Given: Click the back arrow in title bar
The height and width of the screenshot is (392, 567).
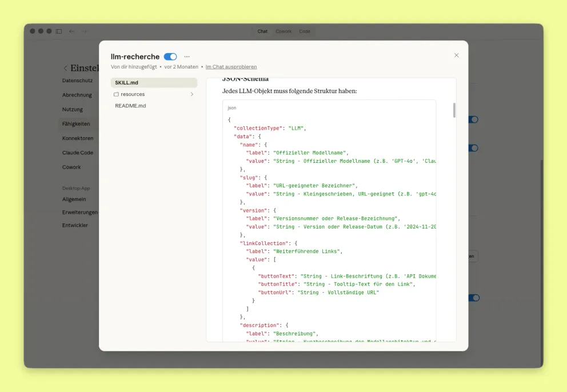Looking at the screenshot, I should (72, 31).
